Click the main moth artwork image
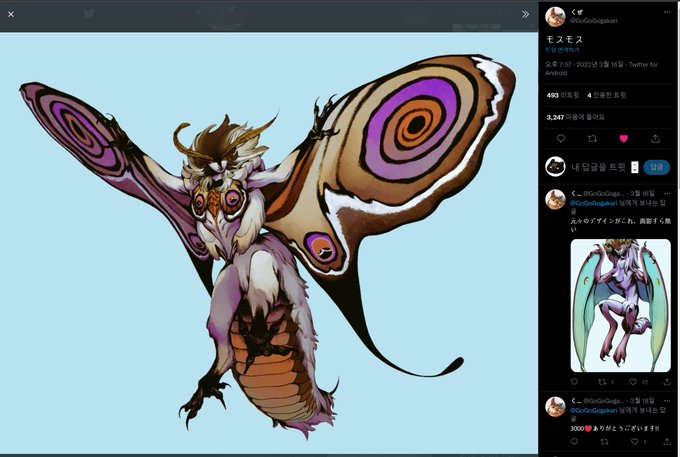Screen dimensions: 680x457 (269, 243)
